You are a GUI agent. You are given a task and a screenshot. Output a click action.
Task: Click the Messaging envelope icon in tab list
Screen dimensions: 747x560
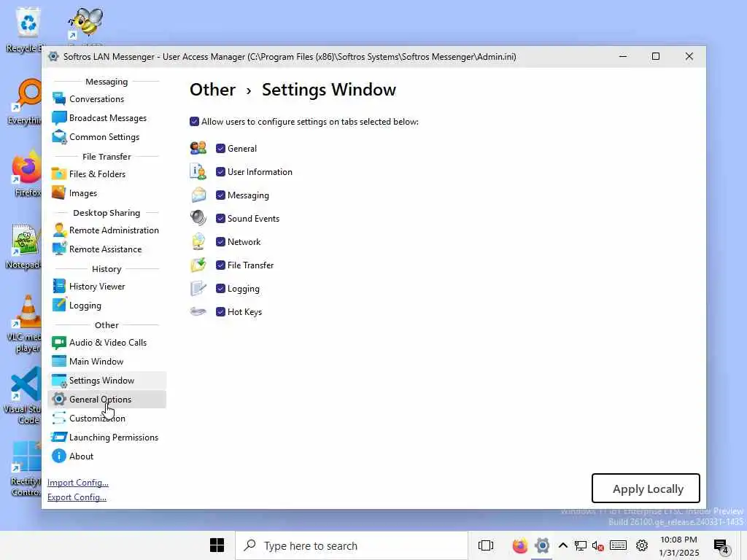click(198, 195)
